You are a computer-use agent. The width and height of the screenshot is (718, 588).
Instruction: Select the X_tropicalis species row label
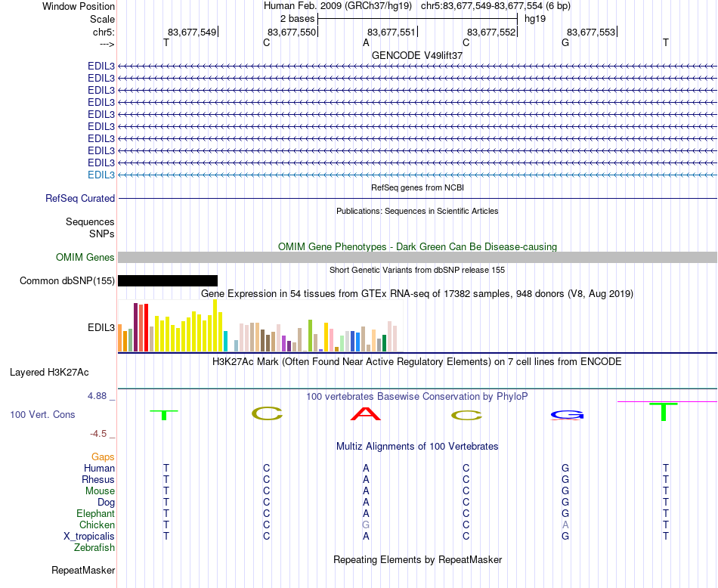89,537
